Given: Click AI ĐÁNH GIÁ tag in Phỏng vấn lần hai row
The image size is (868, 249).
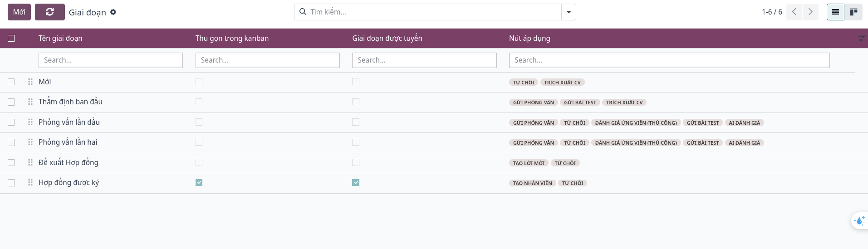Looking at the screenshot, I should pyautogui.click(x=744, y=143).
